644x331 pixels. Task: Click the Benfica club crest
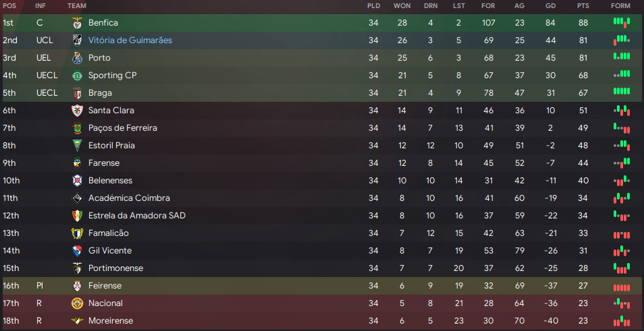[77, 23]
